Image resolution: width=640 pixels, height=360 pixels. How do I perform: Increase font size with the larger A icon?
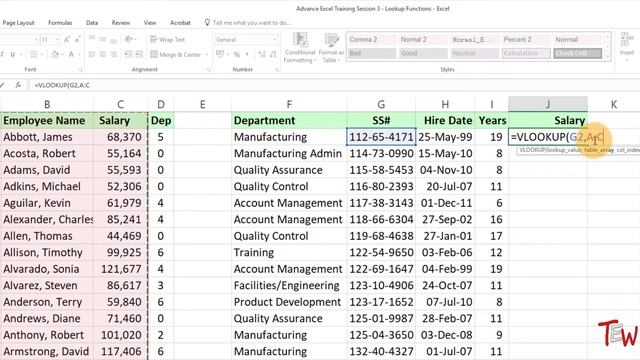[67, 40]
